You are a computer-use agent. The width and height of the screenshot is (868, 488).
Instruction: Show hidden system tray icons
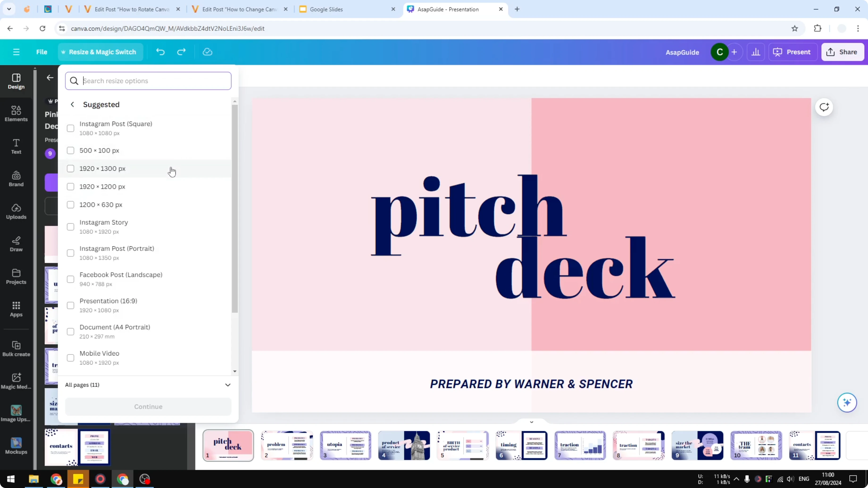coord(737,479)
